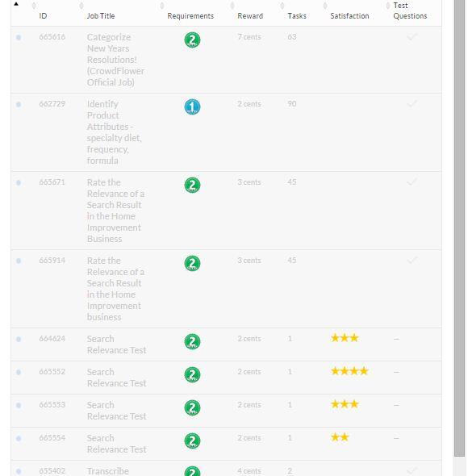468x476 pixels.
Task: Click level 2 badge for job 665616
Action: click(192, 40)
